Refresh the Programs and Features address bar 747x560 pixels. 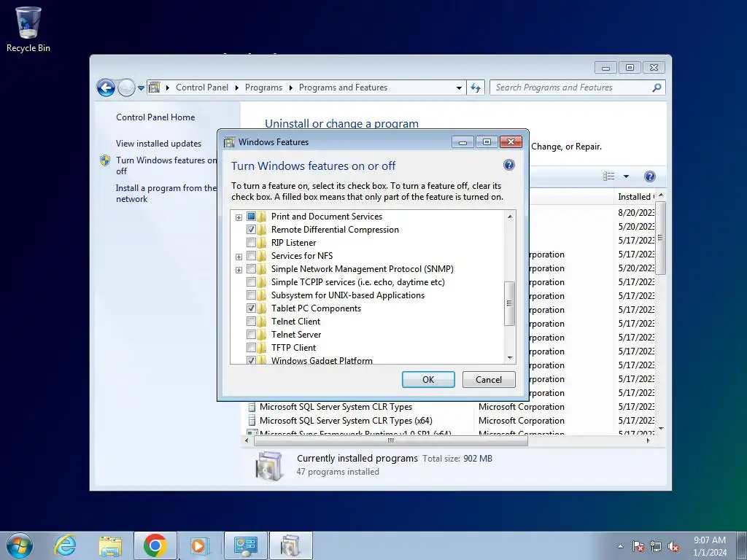coord(476,87)
